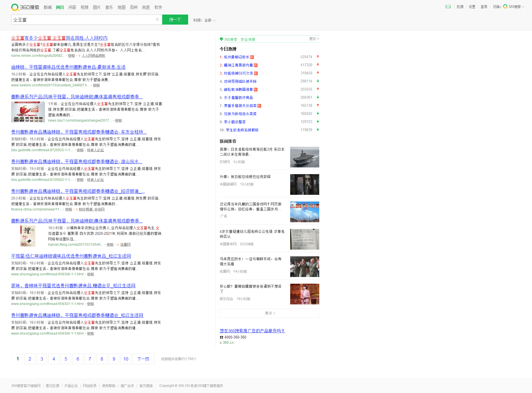Click the V verified icon beside 人人网同名同姓

coord(80,56)
